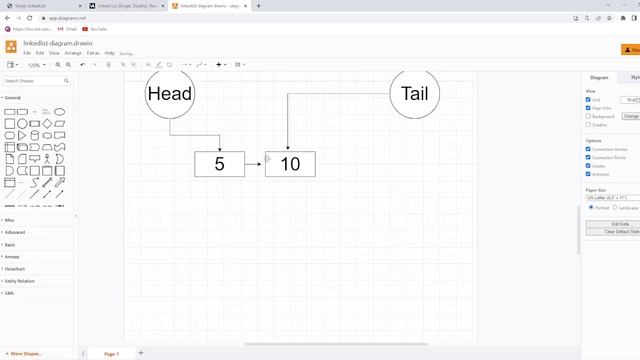Switch to the Diagram panel tab
The width and height of the screenshot is (640, 360).
(x=599, y=78)
